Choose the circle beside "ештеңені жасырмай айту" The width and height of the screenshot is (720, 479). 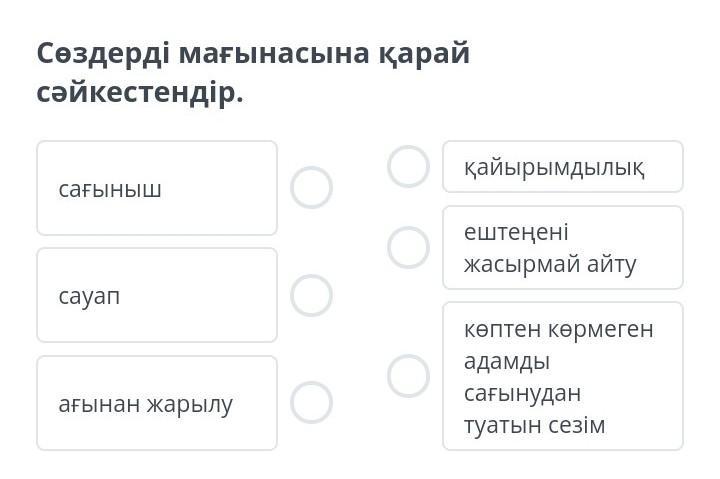[x=408, y=247]
